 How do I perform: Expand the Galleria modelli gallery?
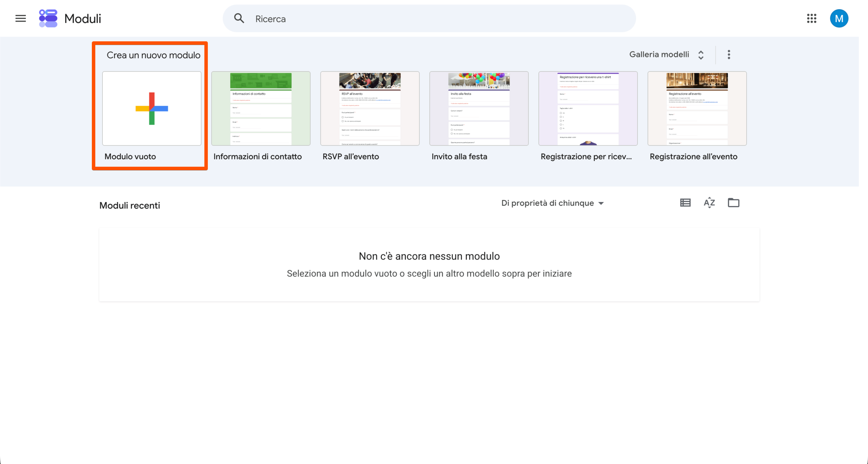coord(667,55)
